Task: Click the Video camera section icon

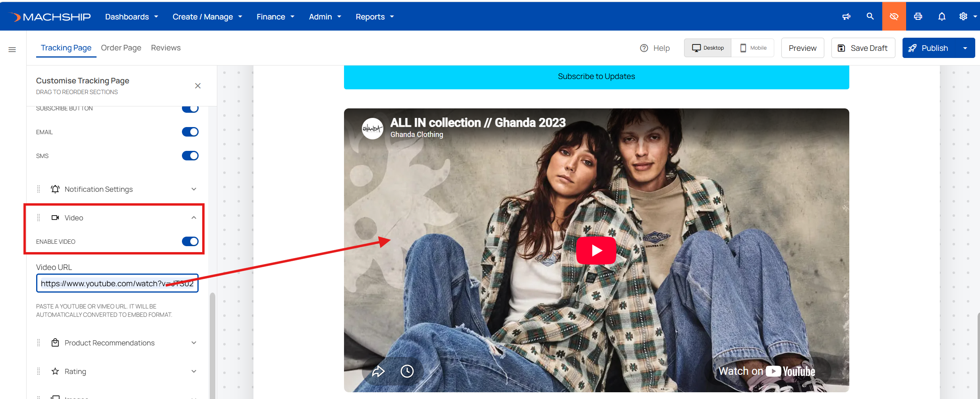Action: point(55,218)
